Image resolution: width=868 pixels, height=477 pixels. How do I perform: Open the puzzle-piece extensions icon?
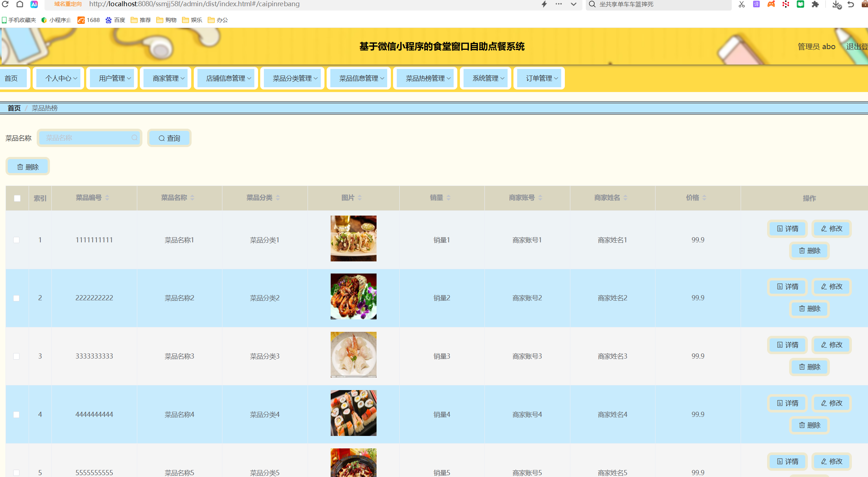click(x=815, y=4)
